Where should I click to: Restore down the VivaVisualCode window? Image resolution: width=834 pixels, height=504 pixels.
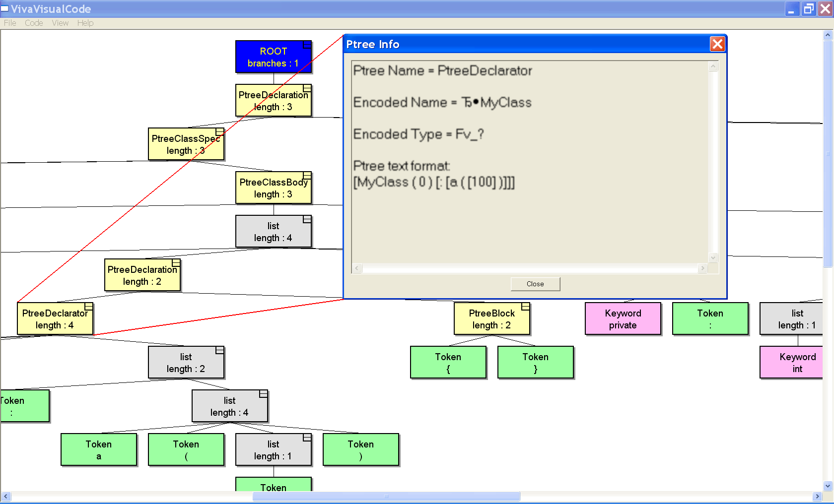[809, 9]
